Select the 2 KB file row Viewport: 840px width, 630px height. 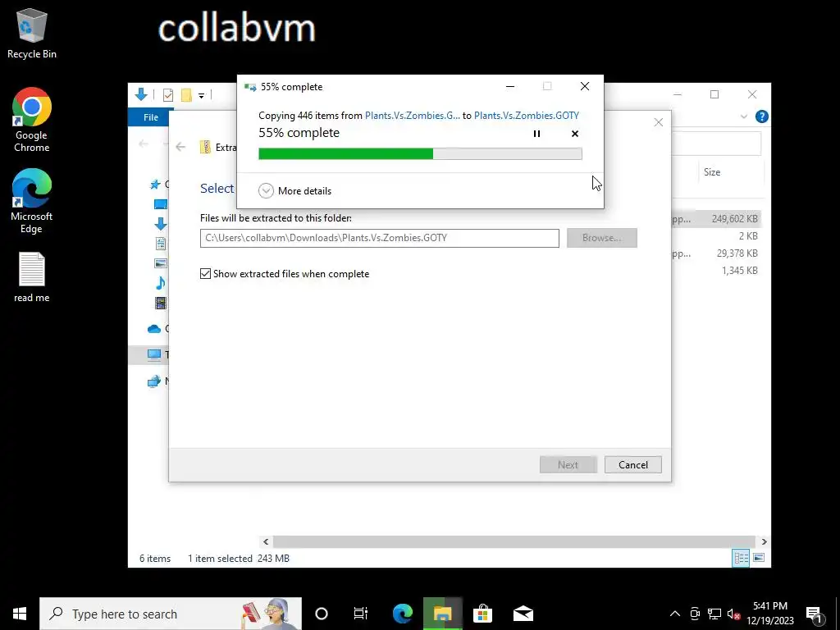(x=715, y=235)
